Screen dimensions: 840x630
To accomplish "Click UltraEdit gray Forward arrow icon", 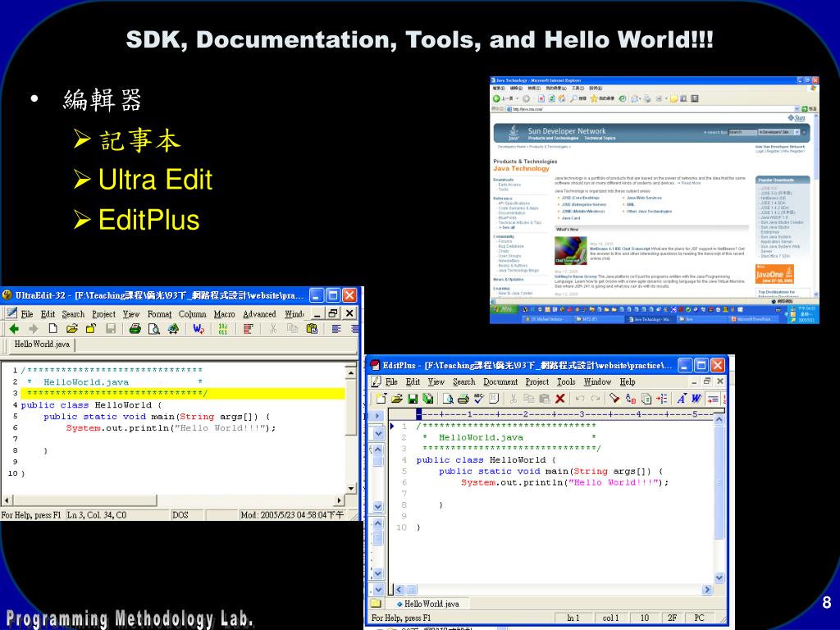I will point(33,328).
